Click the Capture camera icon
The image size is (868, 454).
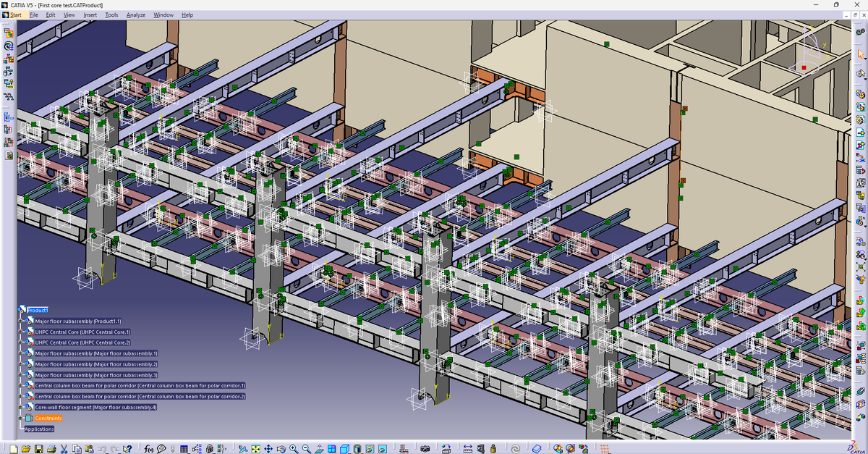click(x=425, y=448)
